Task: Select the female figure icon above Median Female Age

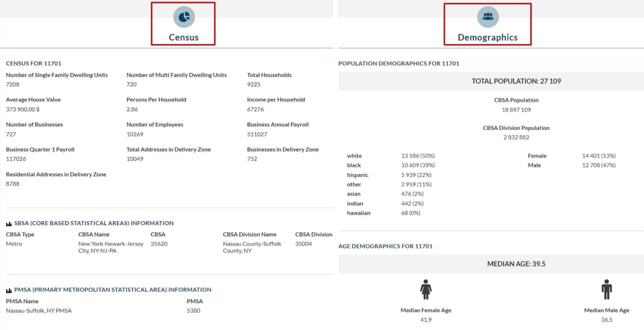Action: 426,289
